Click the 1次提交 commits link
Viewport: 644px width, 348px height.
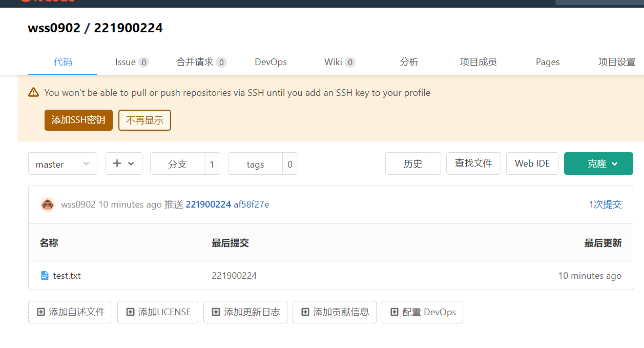[x=605, y=204]
